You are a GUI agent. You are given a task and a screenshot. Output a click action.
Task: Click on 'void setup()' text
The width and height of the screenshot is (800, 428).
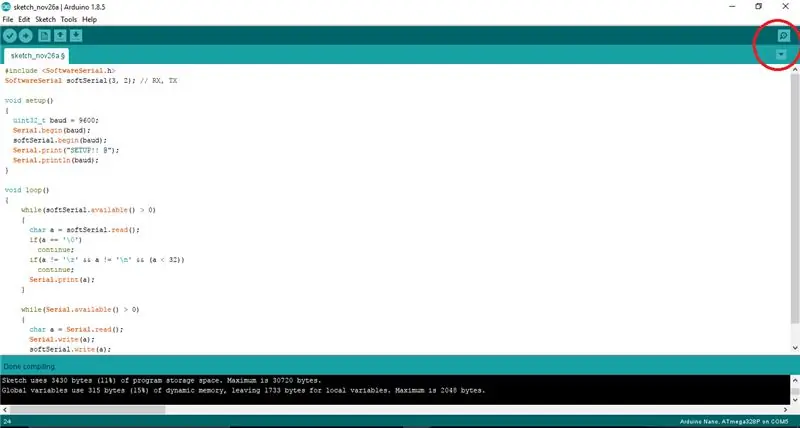point(29,100)
